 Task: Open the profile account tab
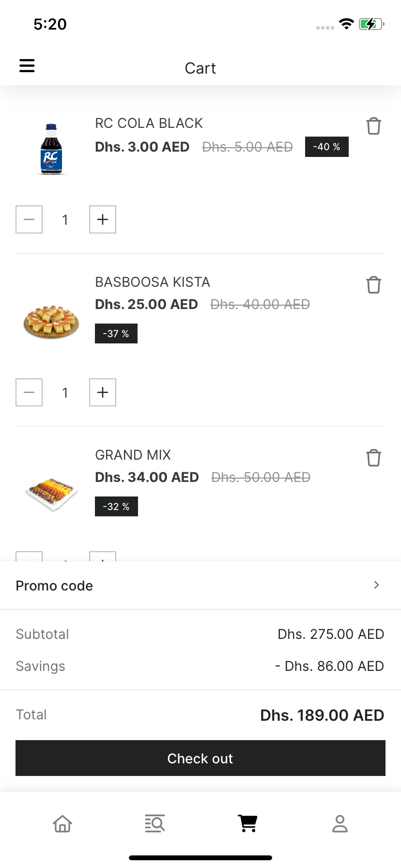coord(340,823)
